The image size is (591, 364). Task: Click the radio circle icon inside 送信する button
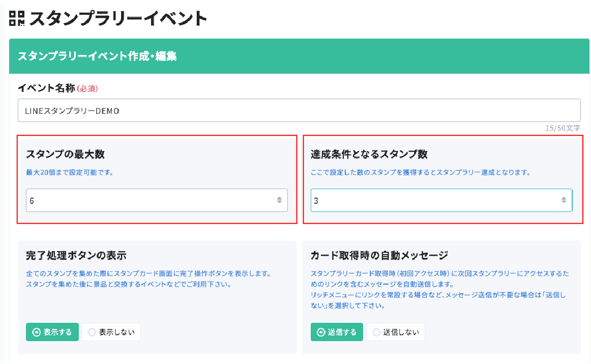tap(320, 332)
